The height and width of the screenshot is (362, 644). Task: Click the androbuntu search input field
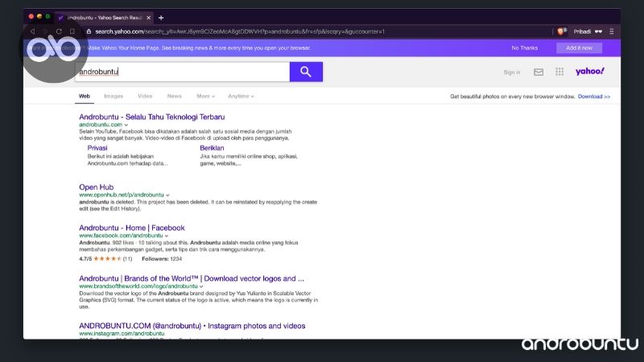point(183,72)
